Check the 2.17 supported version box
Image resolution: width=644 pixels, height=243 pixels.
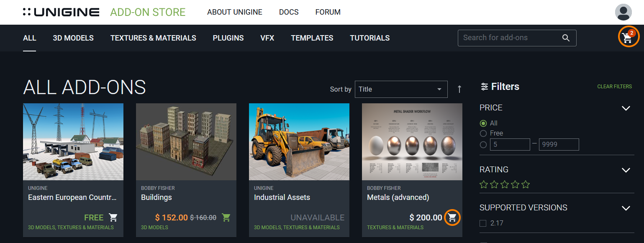pyautogui.click(x=483, y=223)
